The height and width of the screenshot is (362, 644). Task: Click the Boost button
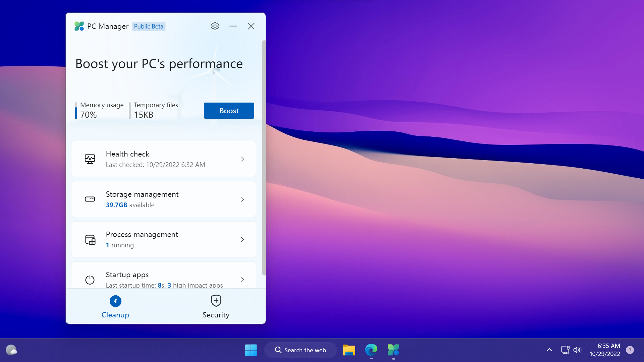tap(229, 110)
